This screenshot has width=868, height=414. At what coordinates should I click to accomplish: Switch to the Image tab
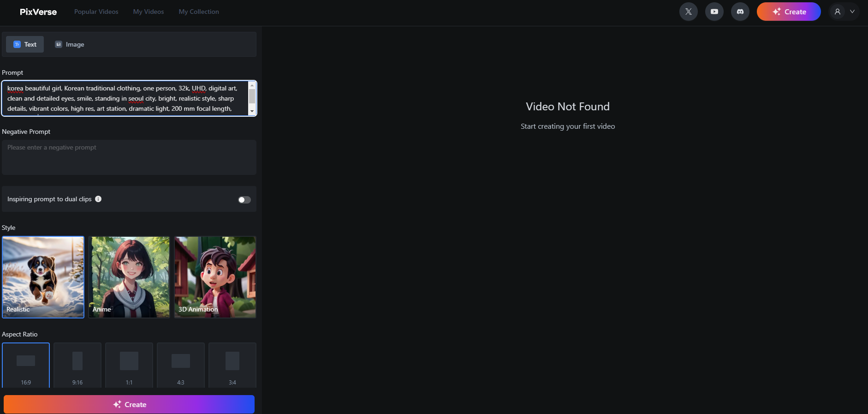tap(70, 44)
